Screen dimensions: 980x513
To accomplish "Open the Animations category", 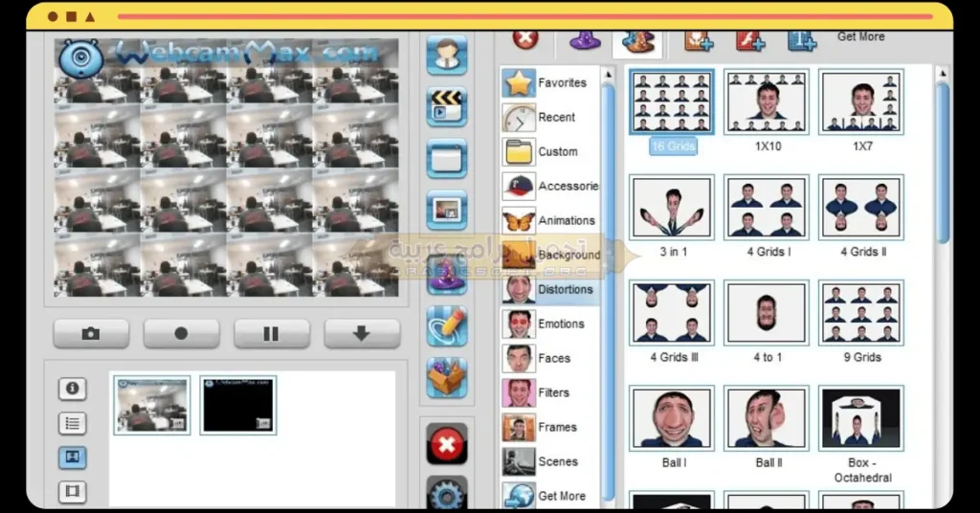I will [550, 220].
